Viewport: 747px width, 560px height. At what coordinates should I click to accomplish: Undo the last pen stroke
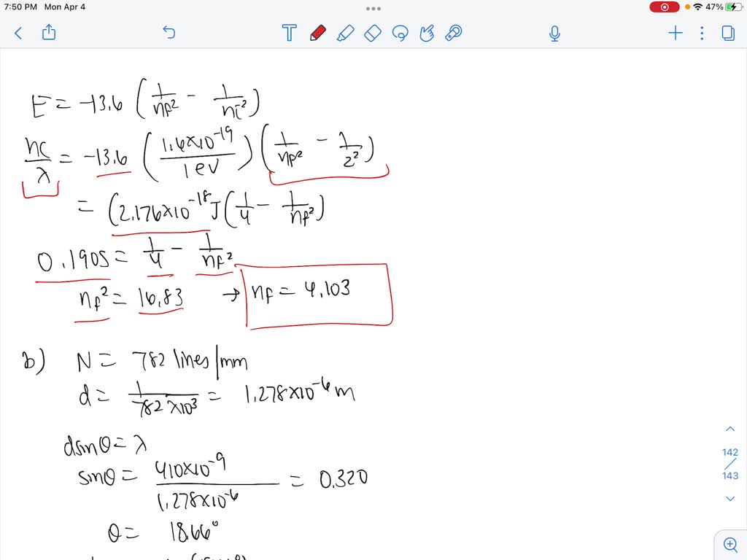point(169,33)
